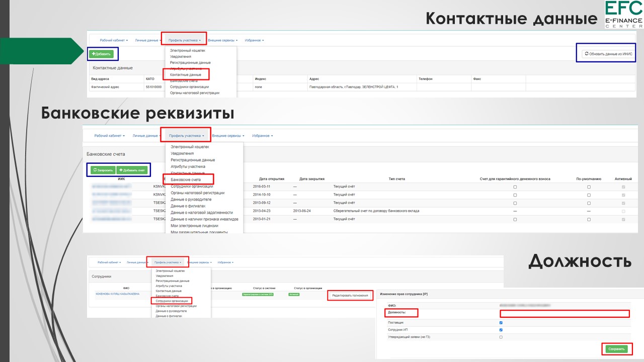This screenshot has width=644, height=362.
Task: Select Банковские счета in the middle Профиль участника menu
Action: (186, 179)
